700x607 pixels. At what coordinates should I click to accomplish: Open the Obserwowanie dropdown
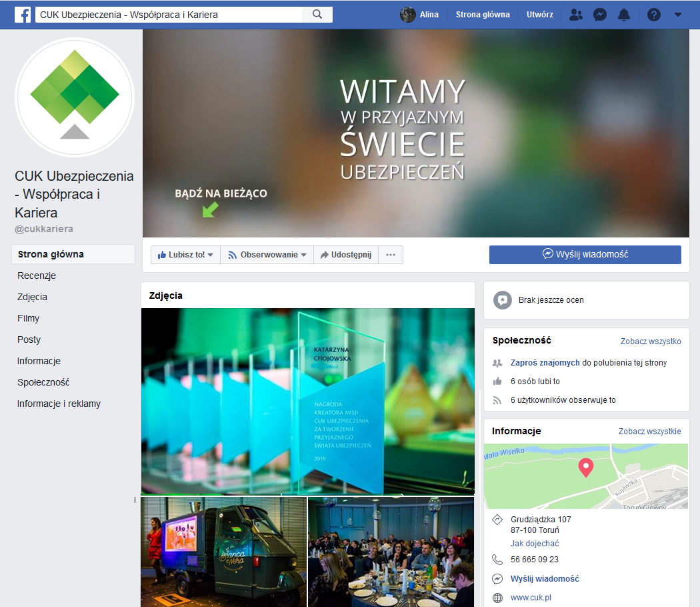click(267, 255)
